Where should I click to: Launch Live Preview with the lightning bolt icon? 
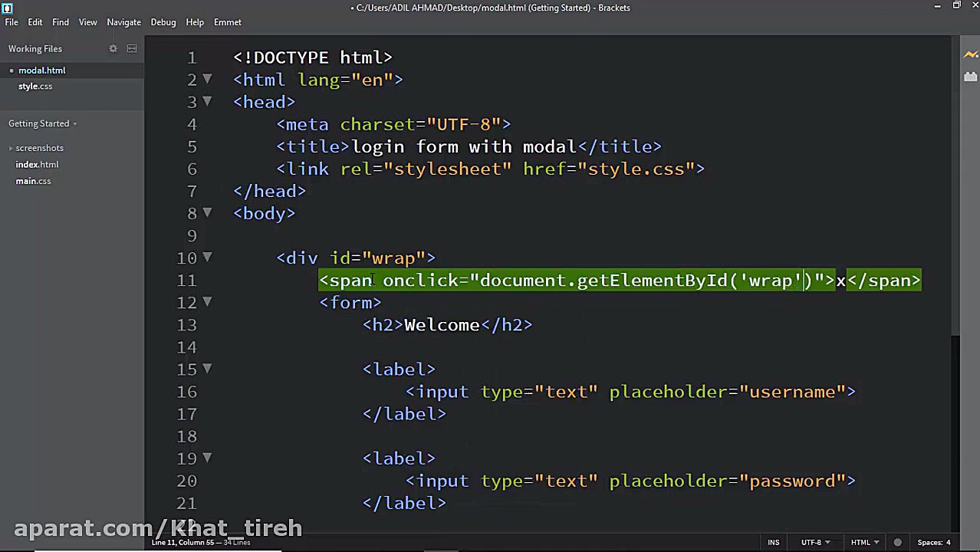click(x=970, y=54)
